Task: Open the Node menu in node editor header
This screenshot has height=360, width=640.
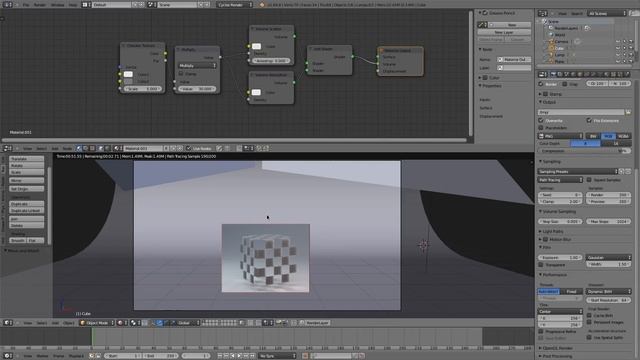Action: (67, 149)
